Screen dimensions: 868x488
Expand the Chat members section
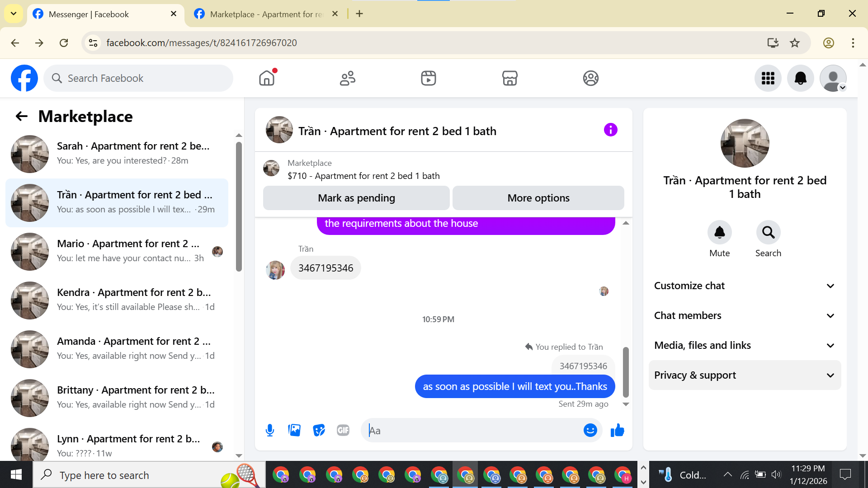[745, 315]
